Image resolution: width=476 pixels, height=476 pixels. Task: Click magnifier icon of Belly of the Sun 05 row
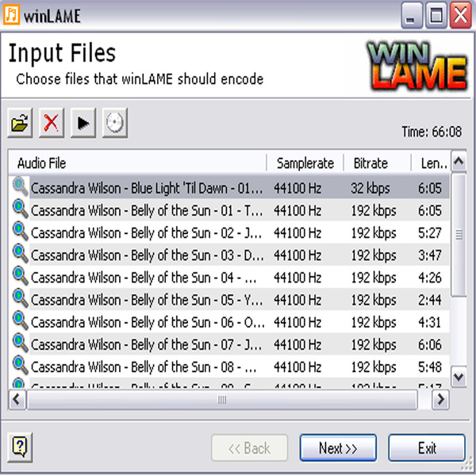click(21, 298)
